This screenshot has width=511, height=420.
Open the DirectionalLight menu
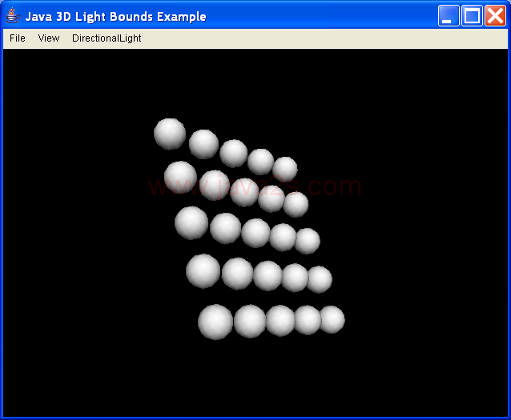[107, 38]
